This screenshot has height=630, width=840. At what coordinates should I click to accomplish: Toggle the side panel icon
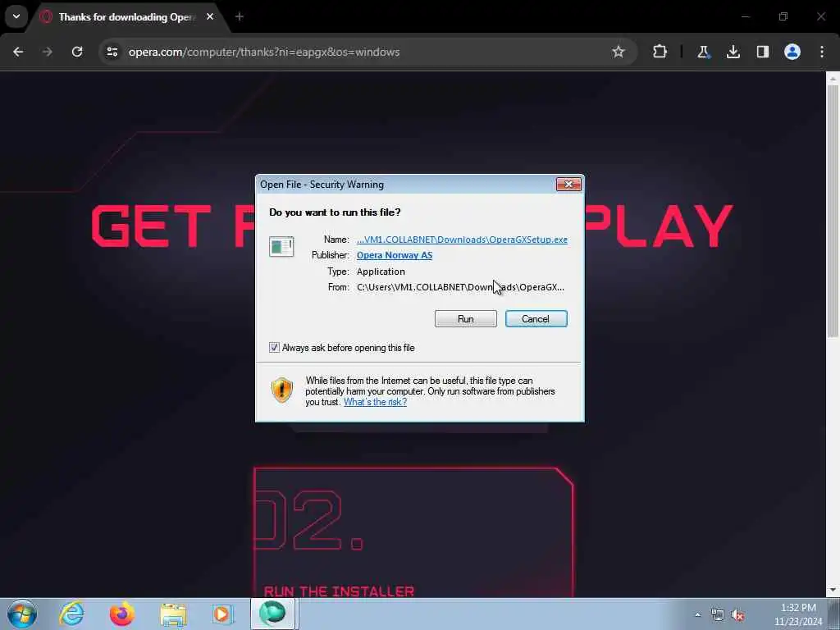click(762, 52)
